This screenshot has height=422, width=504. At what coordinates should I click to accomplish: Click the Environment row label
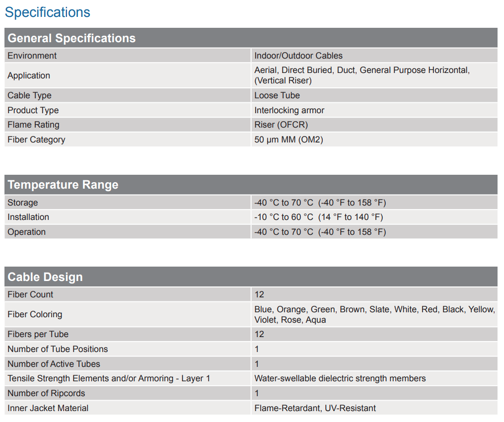click(x=32, y=56)
